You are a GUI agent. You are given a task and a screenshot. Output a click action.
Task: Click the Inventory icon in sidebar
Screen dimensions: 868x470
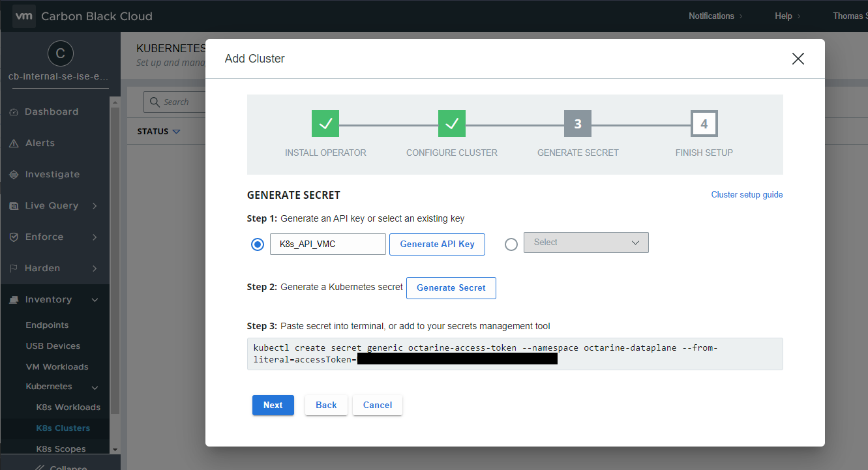coord(14,300)
